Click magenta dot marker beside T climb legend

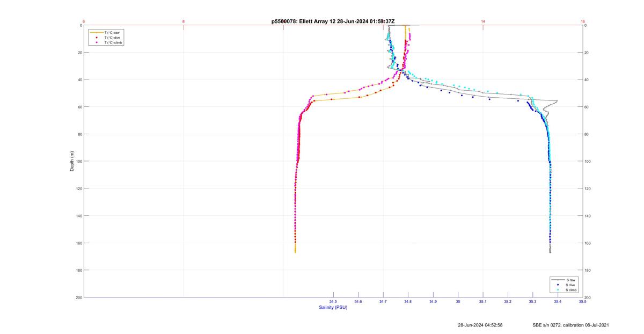coord(96,42)
